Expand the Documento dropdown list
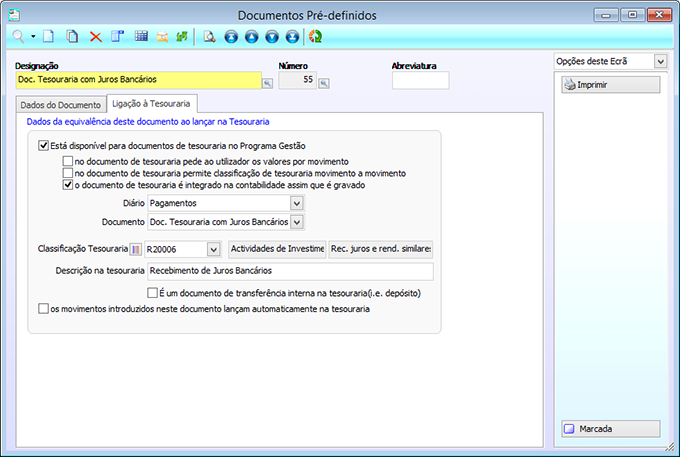The height and width of the screenshot is (457, 680). [x=297, y=222]
